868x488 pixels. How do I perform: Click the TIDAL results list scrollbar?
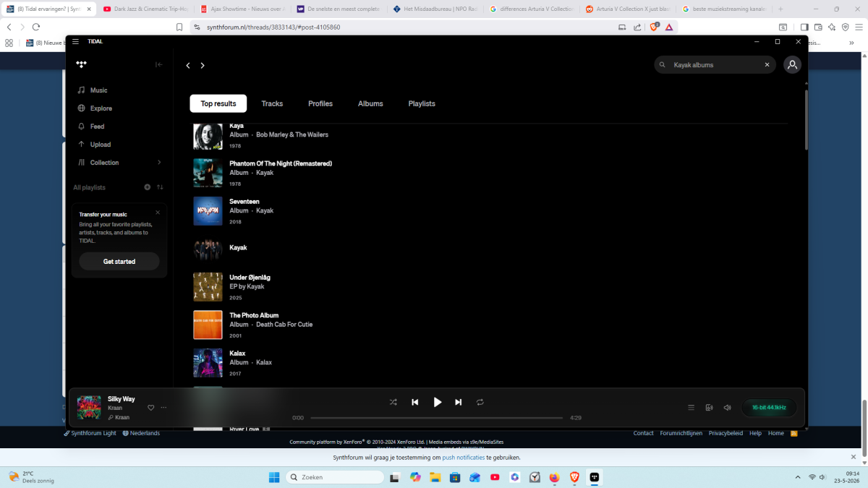click(x=806, y=120)
